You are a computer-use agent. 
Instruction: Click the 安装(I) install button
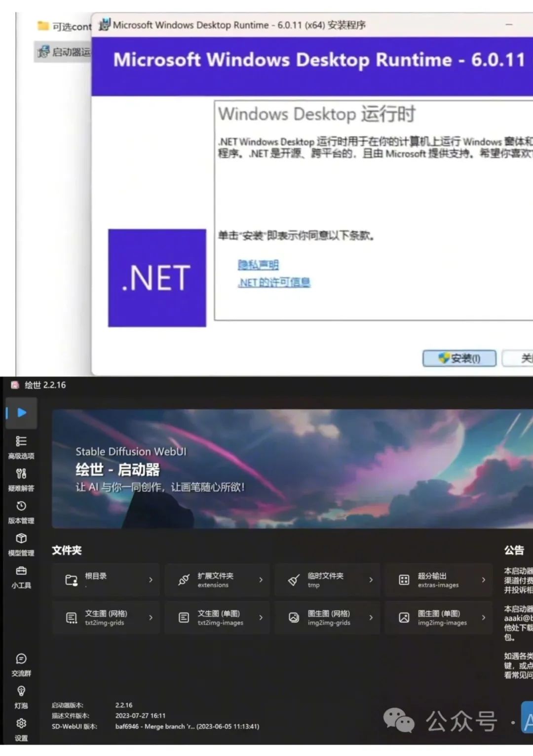(459, 358)
